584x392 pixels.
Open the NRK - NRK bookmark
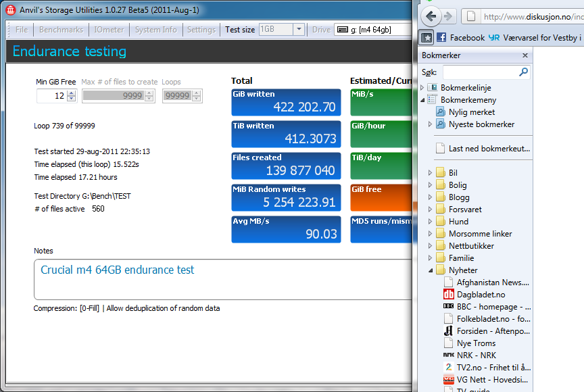tap(470, 355)
